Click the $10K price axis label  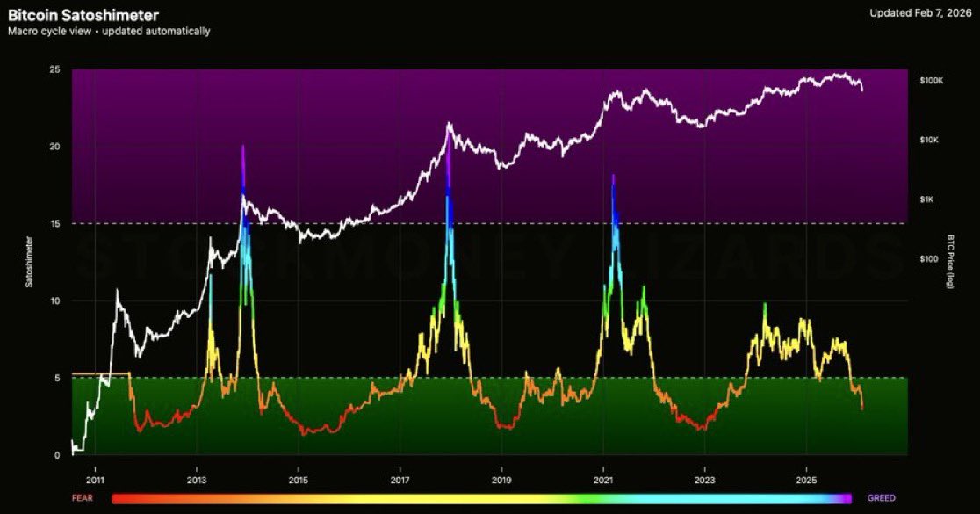tap(929, 140)
